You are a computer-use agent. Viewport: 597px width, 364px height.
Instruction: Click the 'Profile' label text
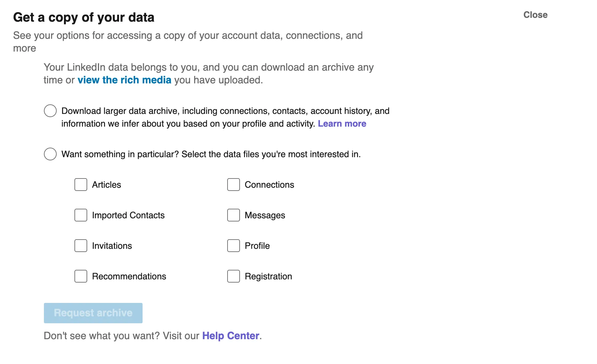pos(257,246)
